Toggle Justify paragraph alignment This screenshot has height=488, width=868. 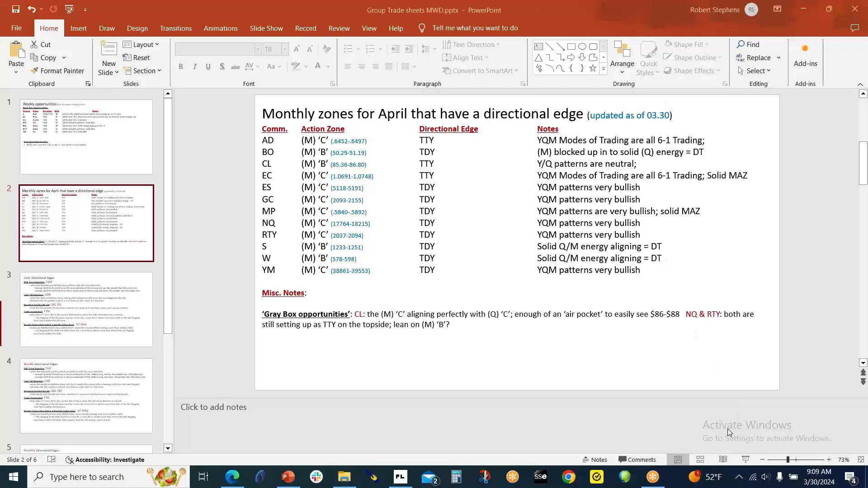click(389, 67)
